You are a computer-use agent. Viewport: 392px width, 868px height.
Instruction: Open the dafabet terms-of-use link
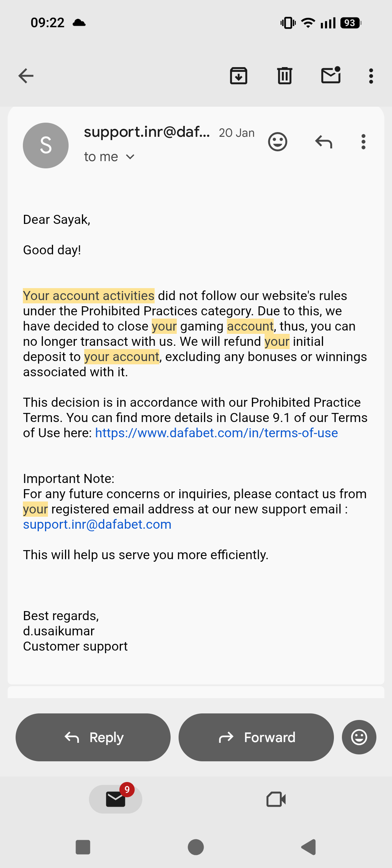[x=217, y=433]
